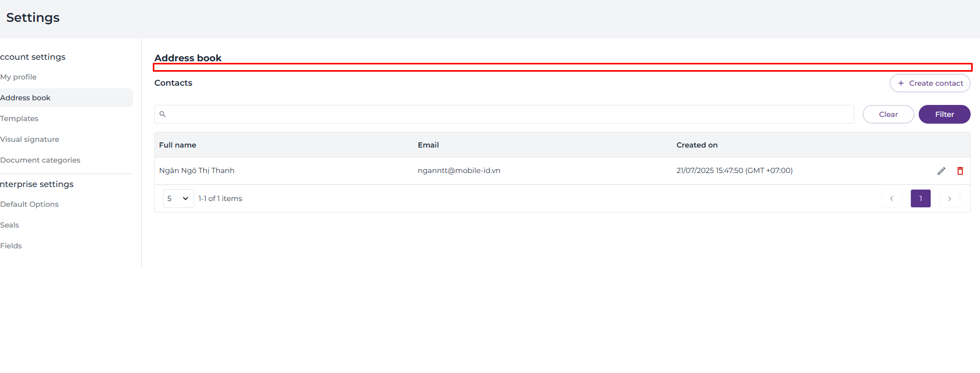Open the items-per-page dropdown showing 5
The width and height of the screenshot is (980, 373).
pos(178,198)
